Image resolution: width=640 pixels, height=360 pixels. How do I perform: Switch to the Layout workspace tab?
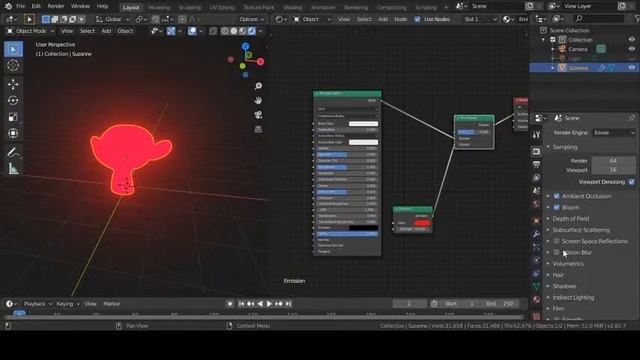tap(131, 7)
